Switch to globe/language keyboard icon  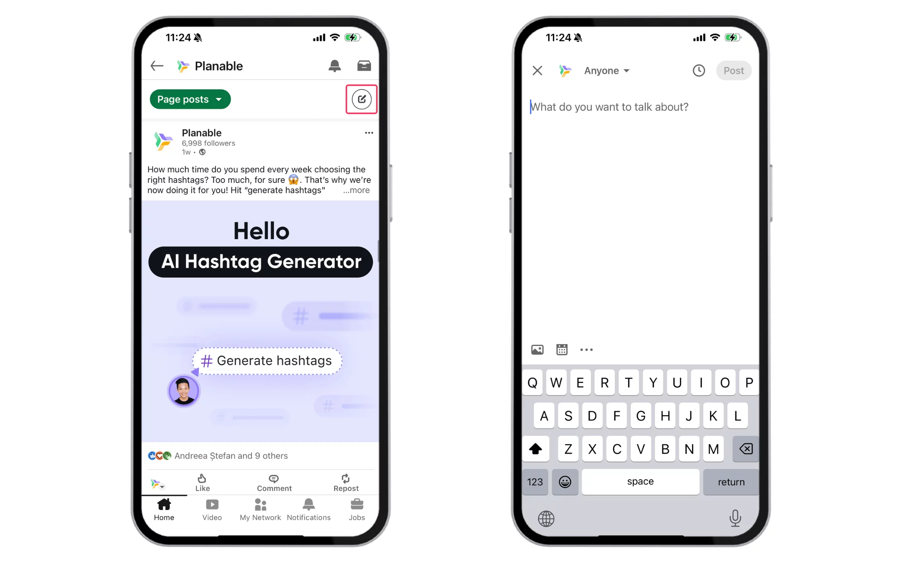546,518
